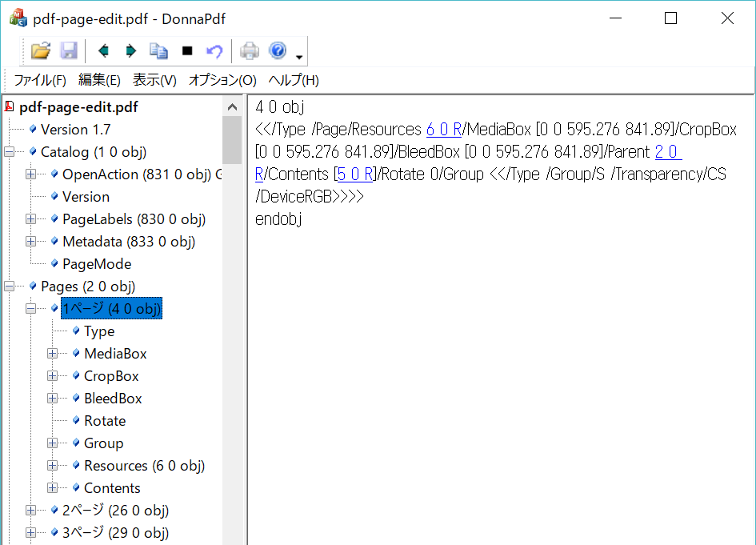This screenshot has width=756, height=545.
Task: Click the Print icon in toolbar
Action: [x=250, y=51]
